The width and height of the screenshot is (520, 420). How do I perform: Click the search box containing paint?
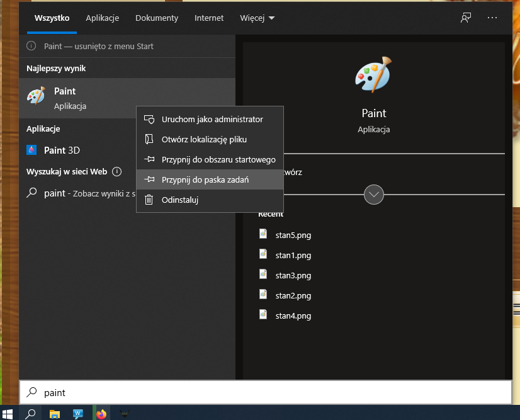pyautogui.click(x=266, y=392)
